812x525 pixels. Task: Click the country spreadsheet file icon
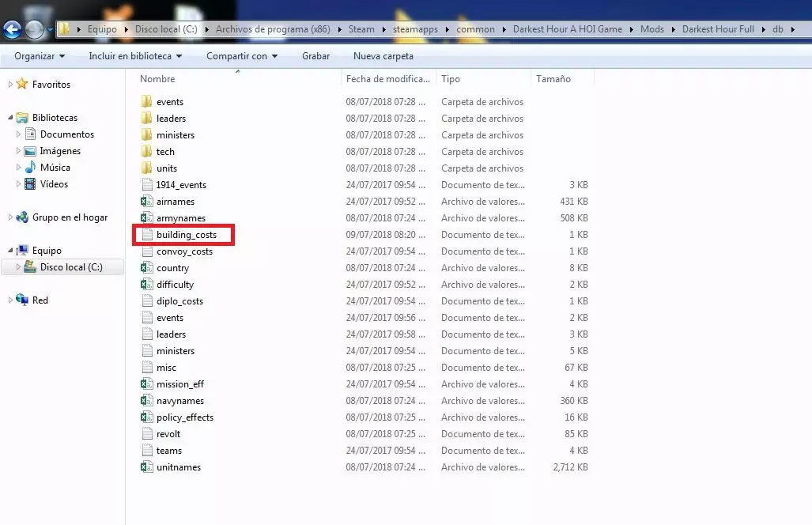pyautogui.click(x=147, y=268)
